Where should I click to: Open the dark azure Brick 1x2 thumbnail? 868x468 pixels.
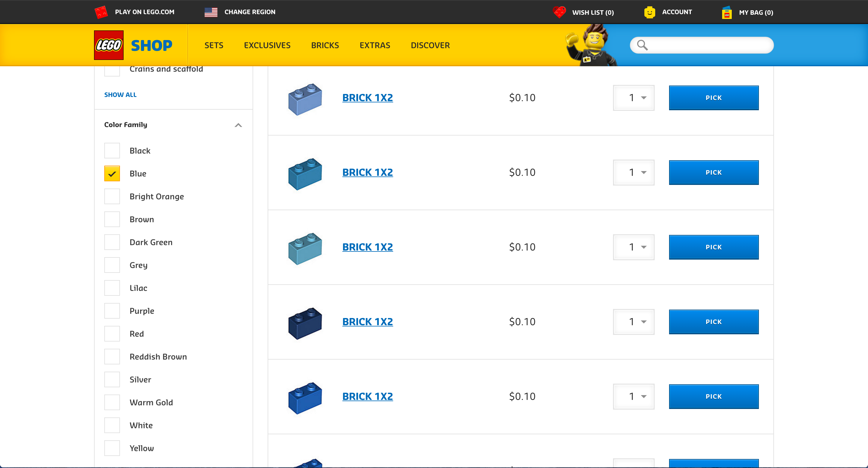click(x=305, y=174)
